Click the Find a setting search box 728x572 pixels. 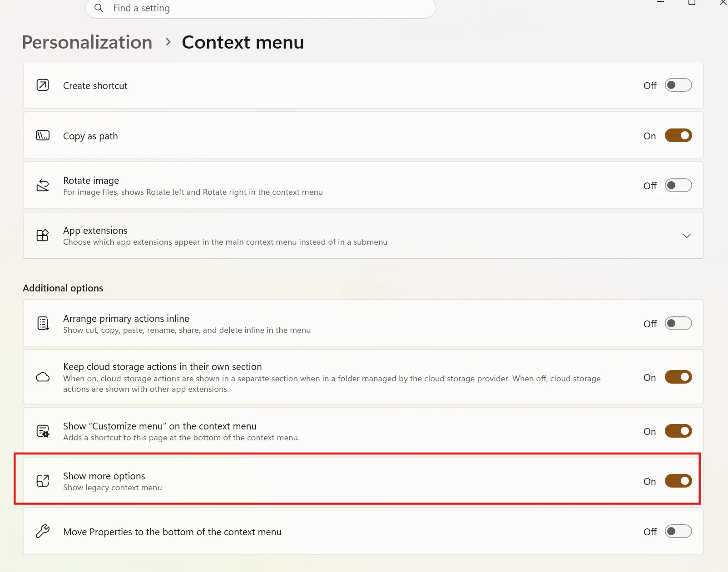(261, 8)
